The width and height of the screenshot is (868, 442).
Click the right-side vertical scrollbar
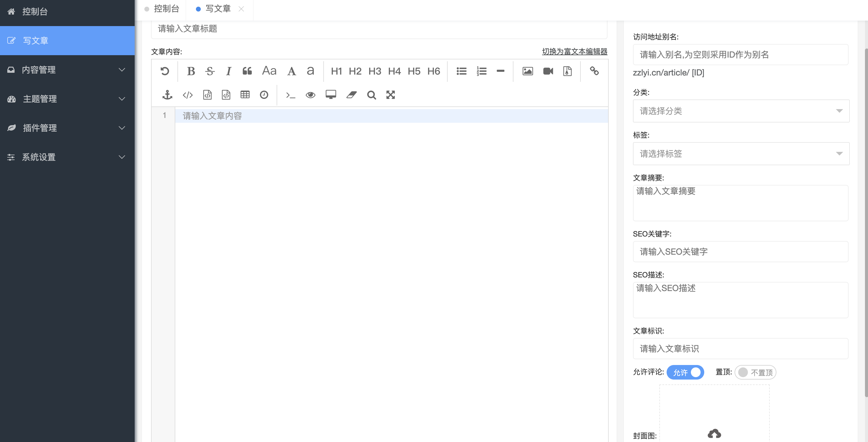click(x=866, y=222)
